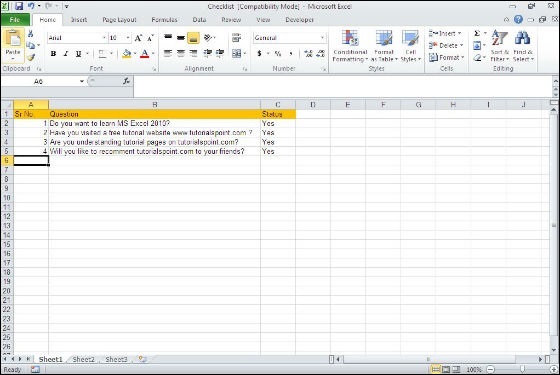560x375 pixels.
Task: Toggle Italic formatting
Action: pyautogui.click(x=66, y=54)
